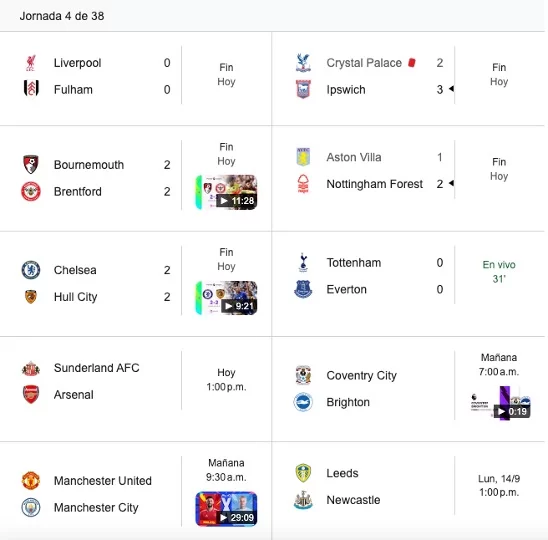Open the Sunderland AFC team name
This screenshot has height=540, width=548.
coord(96,368)
